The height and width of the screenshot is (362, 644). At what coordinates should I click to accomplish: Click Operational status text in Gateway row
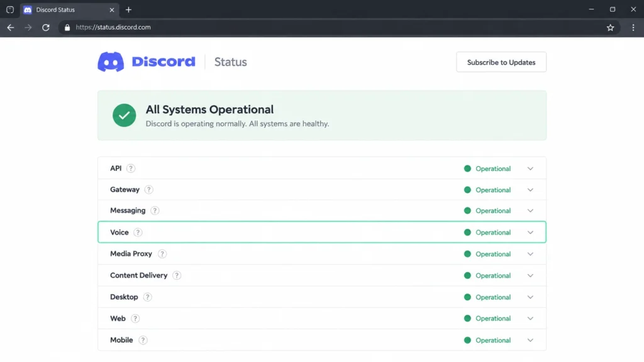493,190
